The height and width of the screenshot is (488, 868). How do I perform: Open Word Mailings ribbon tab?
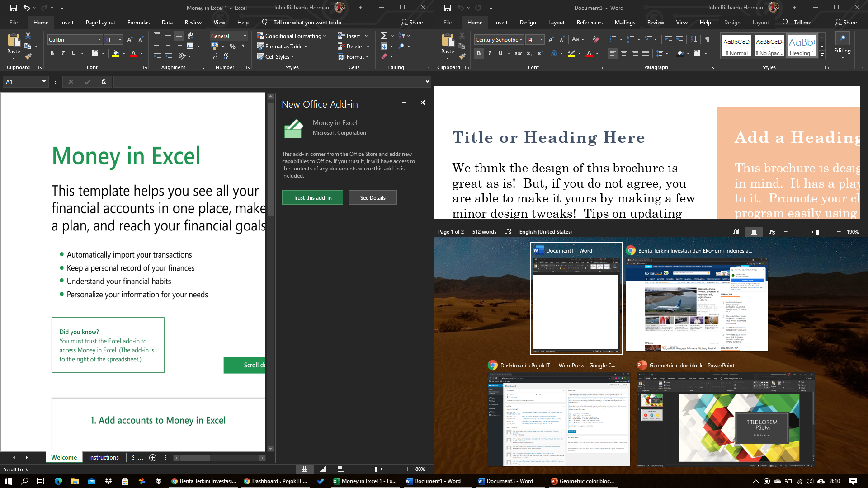click(625, 23)
